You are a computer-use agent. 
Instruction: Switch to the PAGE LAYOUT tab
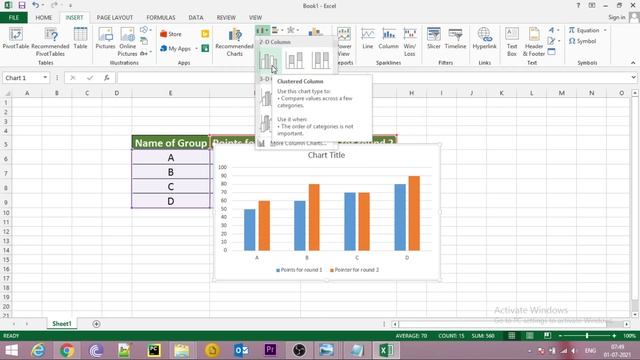pyautogui.click(x=115, y=18)
